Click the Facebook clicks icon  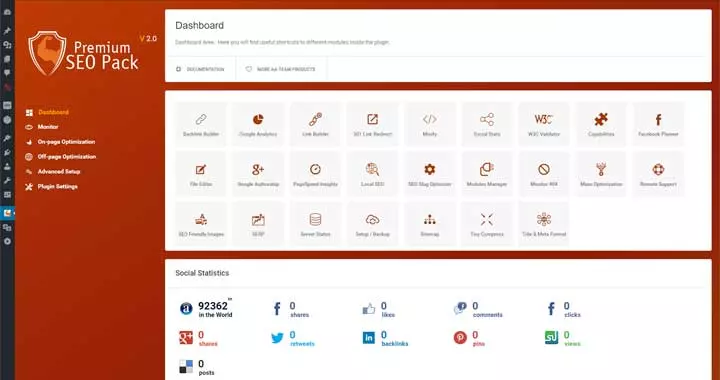click(x=551, y=309)
